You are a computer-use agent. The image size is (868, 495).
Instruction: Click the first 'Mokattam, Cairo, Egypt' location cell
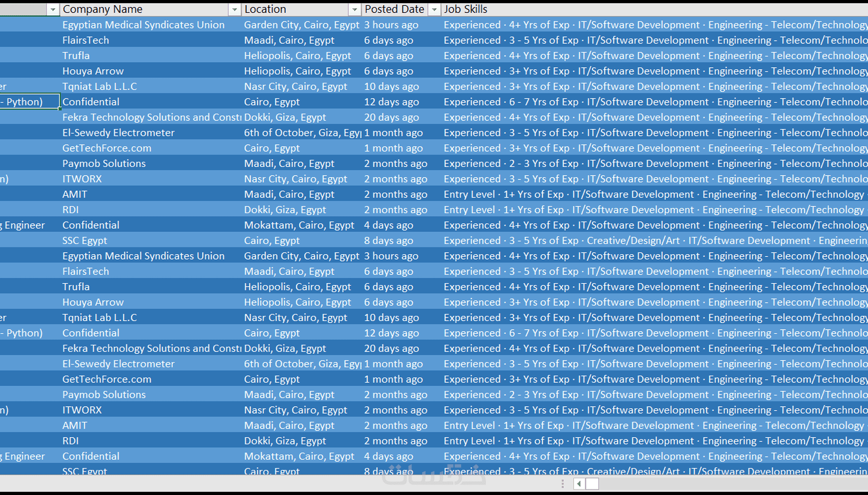coord(301,225)
